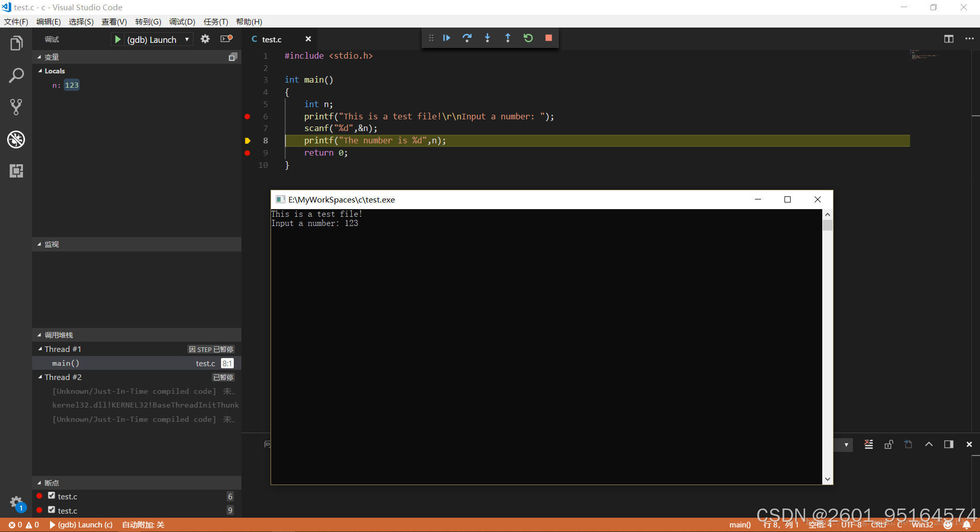
Task: Open the Search view in activity bar
Action: point(16,75)
